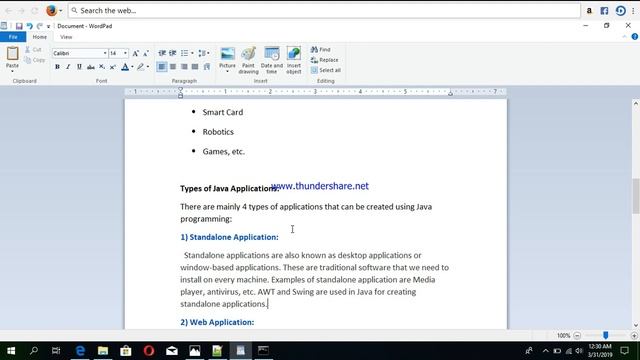Switch to the Home ribbon tab
640x360 pixels.
(40, 37)
